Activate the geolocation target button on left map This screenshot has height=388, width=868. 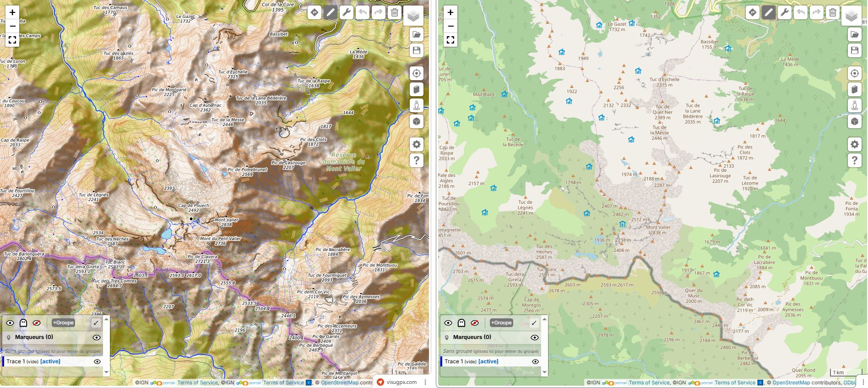pos(416,73)
